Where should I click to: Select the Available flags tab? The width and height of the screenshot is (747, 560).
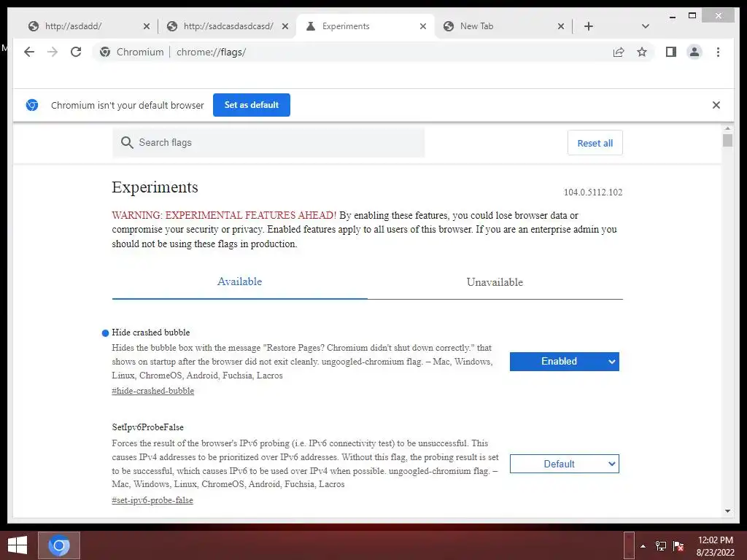(x=239, y=282)
